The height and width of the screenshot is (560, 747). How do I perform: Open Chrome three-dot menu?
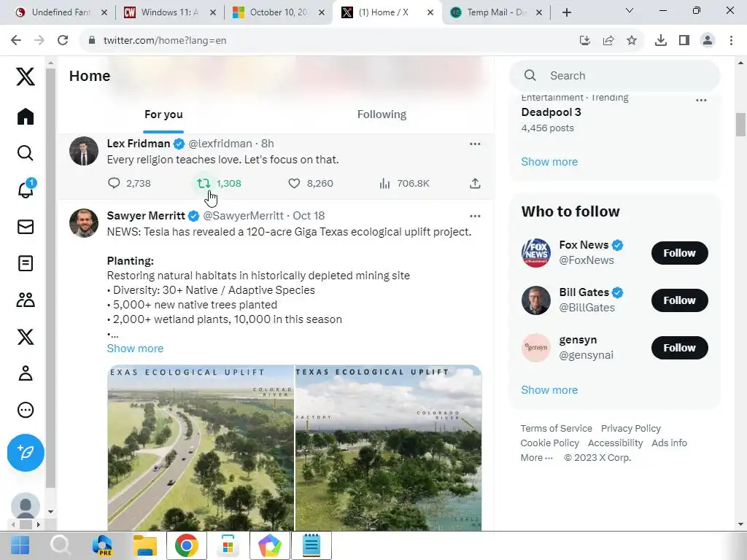[731, 41]
